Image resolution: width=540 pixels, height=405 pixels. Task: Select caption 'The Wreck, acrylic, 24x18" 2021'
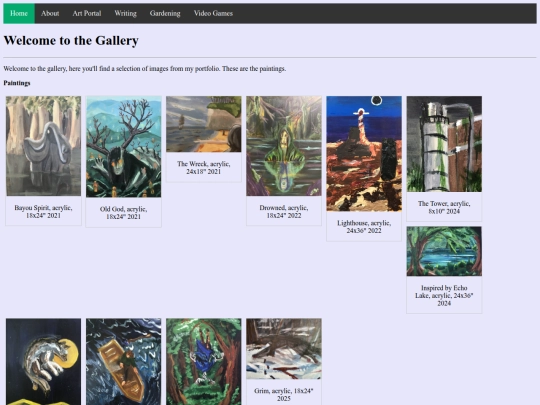pyautogui.click(x=204, y=167)
